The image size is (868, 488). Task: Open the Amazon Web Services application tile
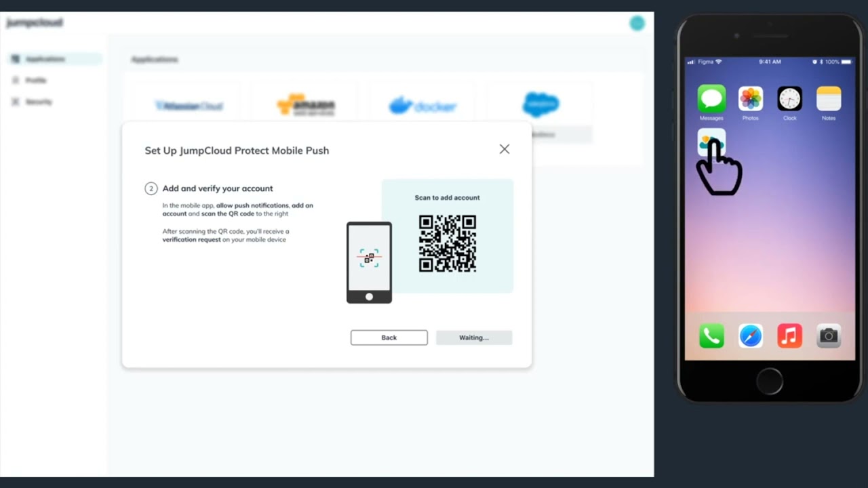tap(306, 106)
